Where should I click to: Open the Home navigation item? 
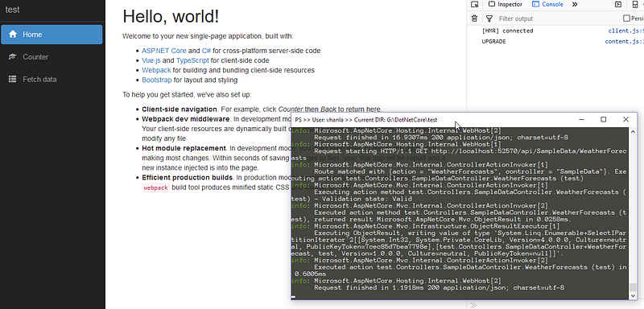52,35
